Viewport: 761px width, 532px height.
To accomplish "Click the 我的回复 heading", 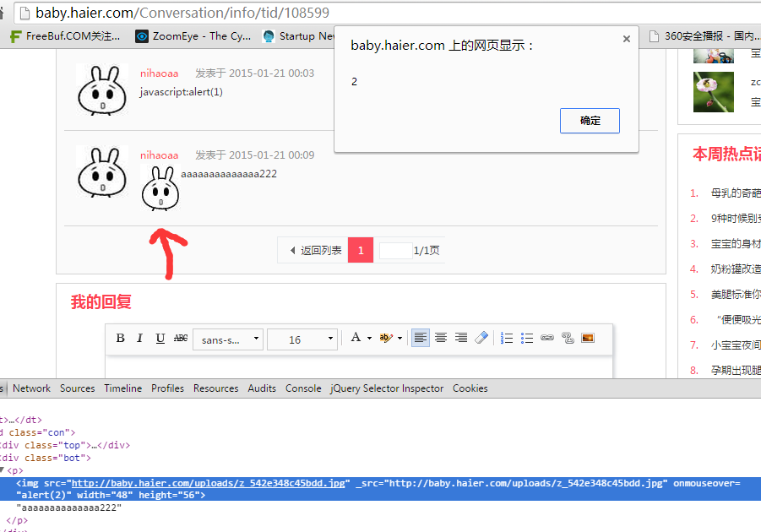I will (x=101, y=302).
